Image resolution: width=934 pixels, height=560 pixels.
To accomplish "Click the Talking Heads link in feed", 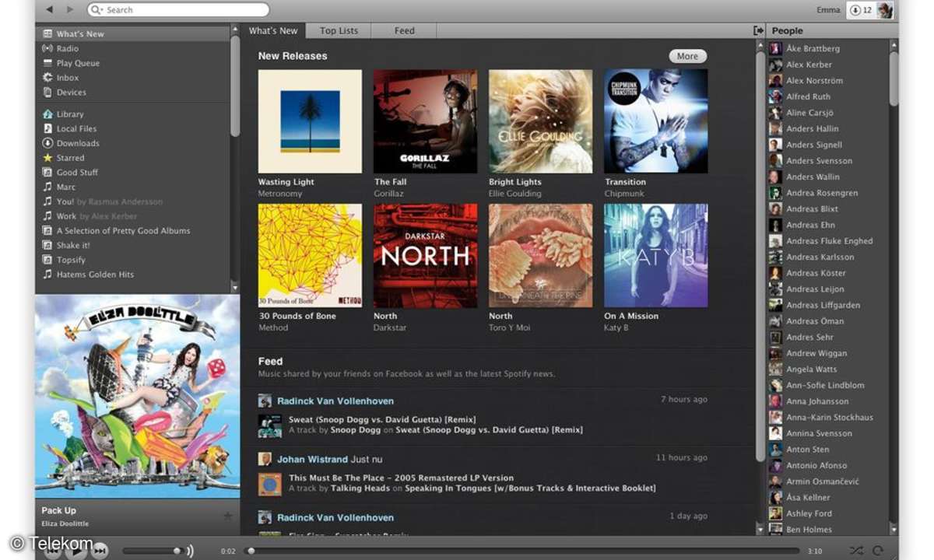I will coord(360,488).
